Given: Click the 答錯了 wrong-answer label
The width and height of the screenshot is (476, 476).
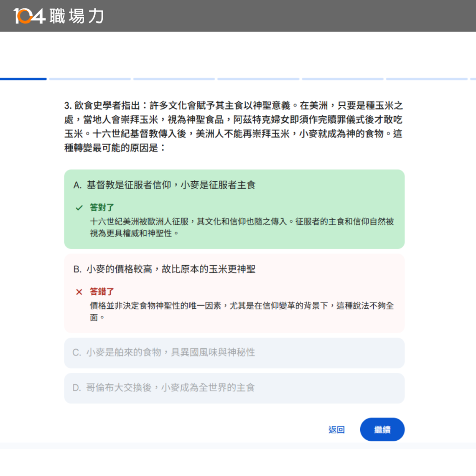Looking at the screenshot, I should [x=102, y=292].
